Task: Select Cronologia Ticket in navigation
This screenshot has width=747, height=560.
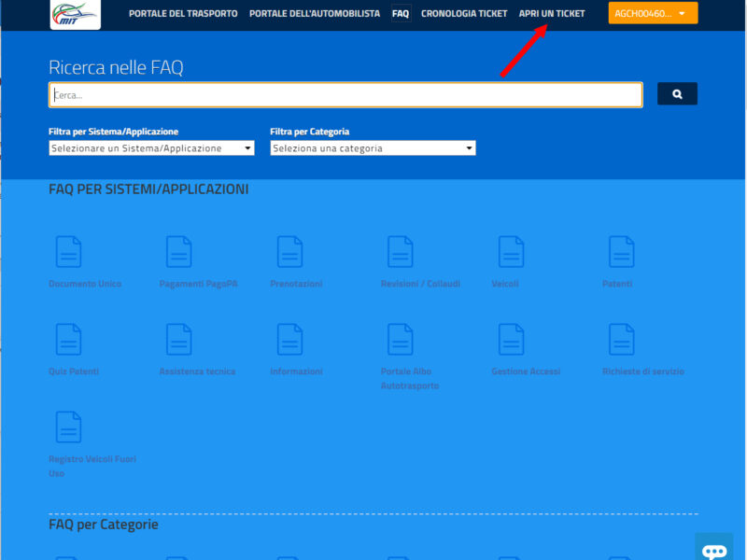Action: [x=464, y=14]
